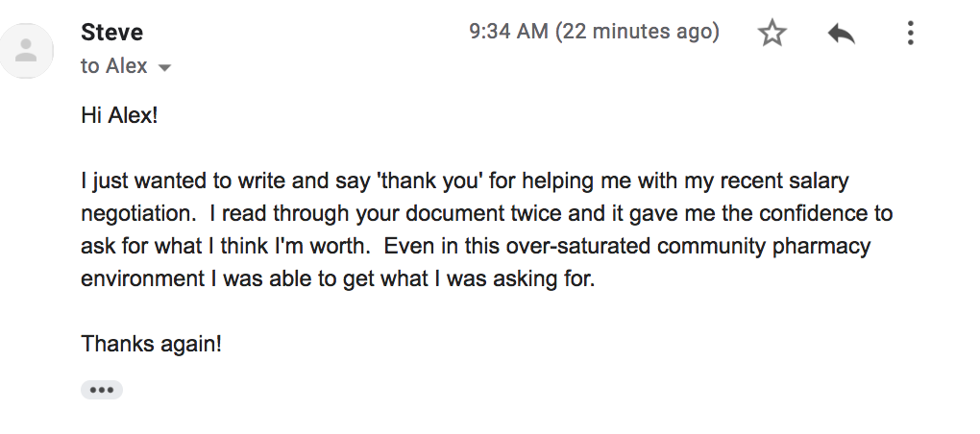Screen dimensions: 980x434
Task: Click the 'Hi Alex!' greeting line
Action: [x=118, y=115]
